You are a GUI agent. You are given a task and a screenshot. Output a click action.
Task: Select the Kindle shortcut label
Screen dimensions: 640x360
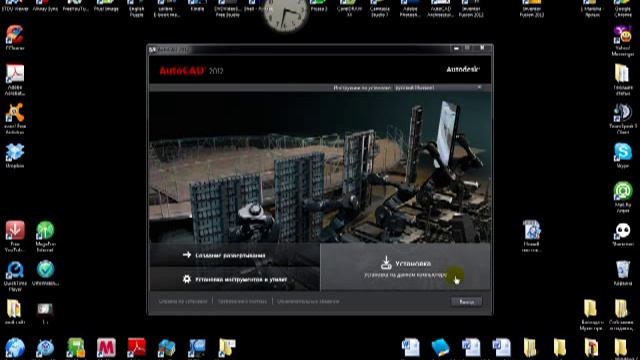click(x=197, y=9)
